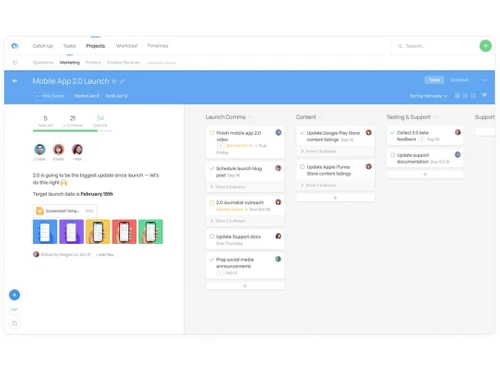Click the globe icon left of Operations

15,62
